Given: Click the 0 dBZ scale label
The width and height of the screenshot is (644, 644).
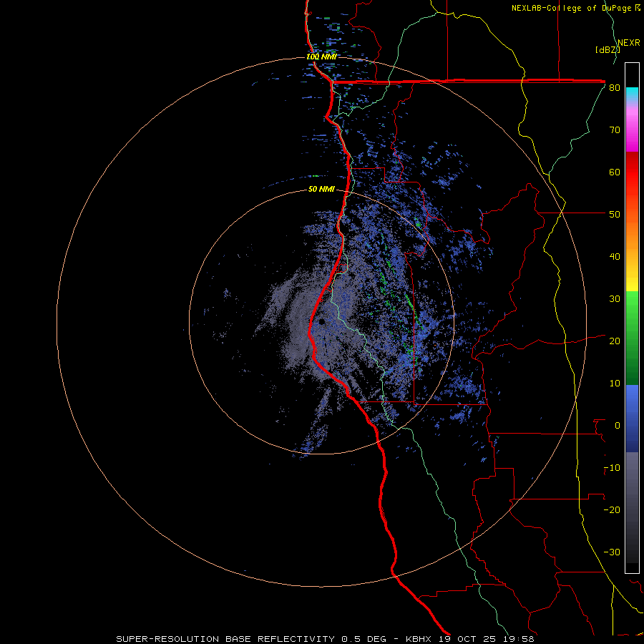Looking at the screenshot, I should coord(618,426).
